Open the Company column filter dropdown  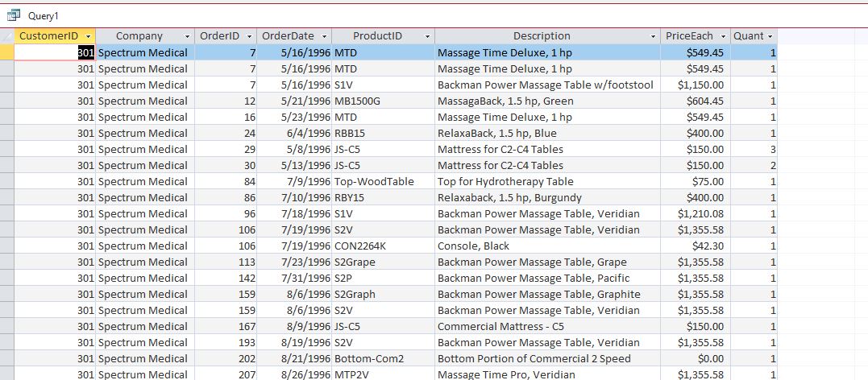click(x=187, y=36)
